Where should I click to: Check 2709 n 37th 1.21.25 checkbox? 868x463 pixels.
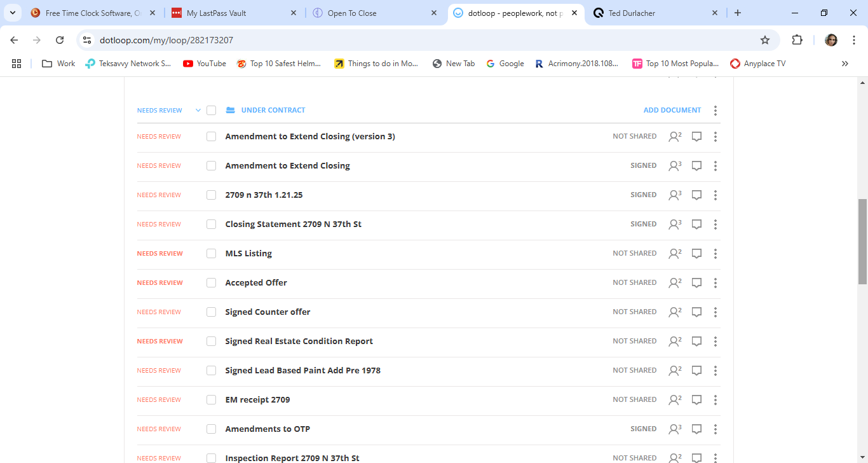click(212, 195)
